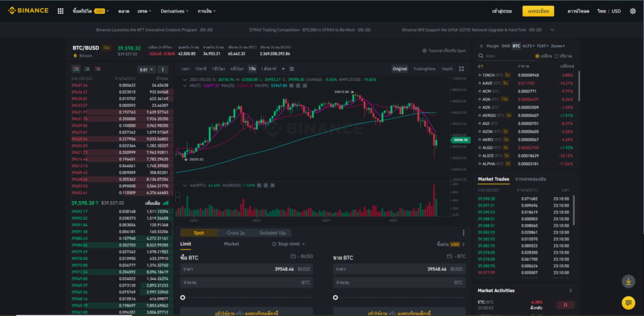Remove the MA indicator with X icon

305,85
